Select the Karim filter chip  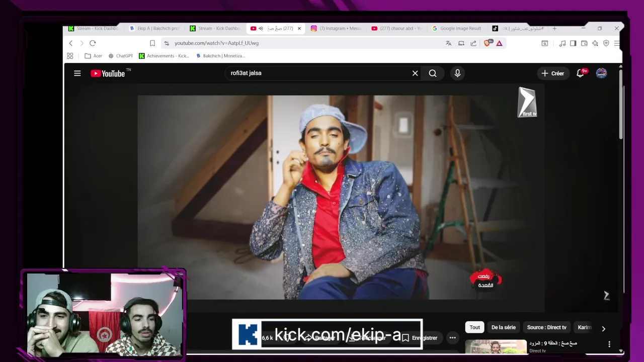tap(584, 327)
